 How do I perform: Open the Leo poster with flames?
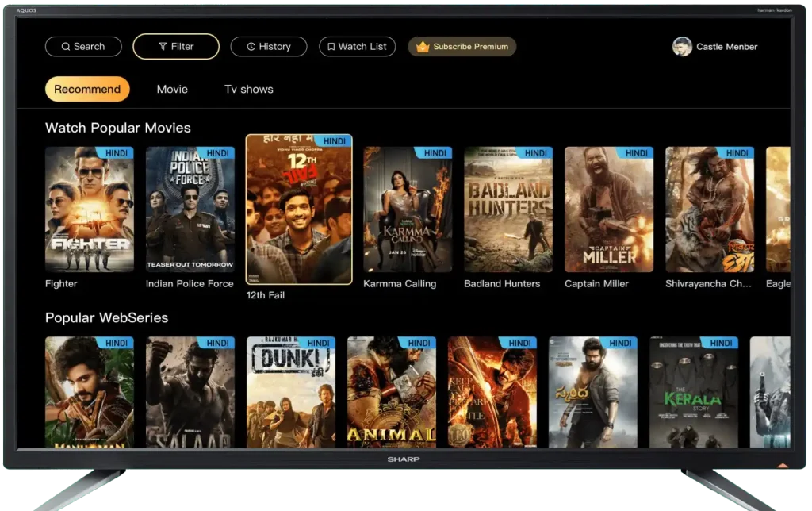[x=492, y=392]
